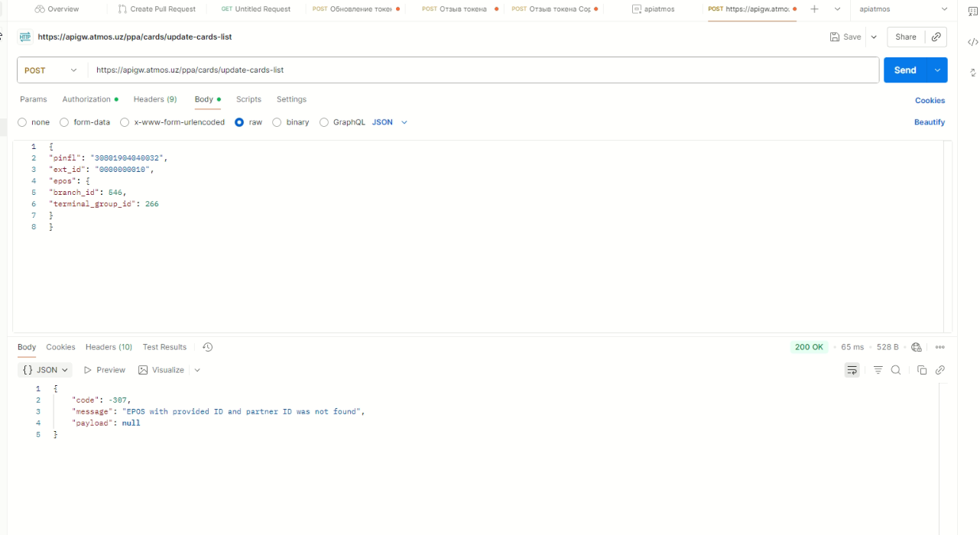Click the "pinfl" line in request body

[x=108, y=157]
